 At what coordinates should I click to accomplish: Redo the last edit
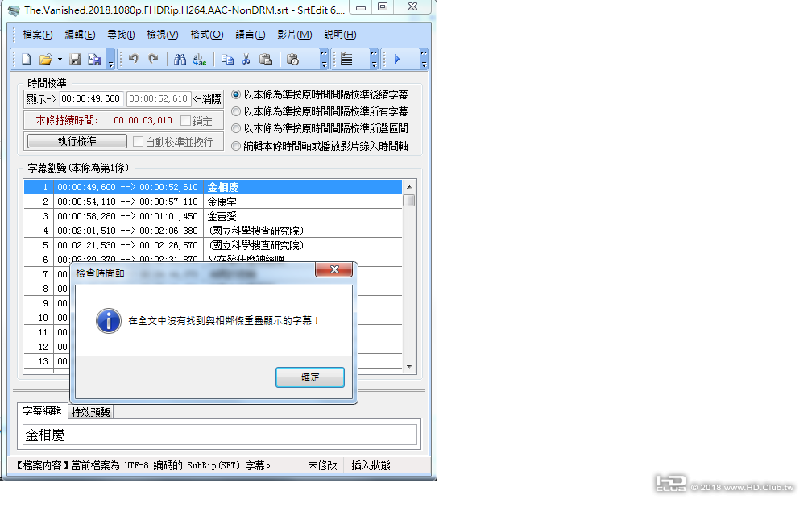(x=153, y=60)
